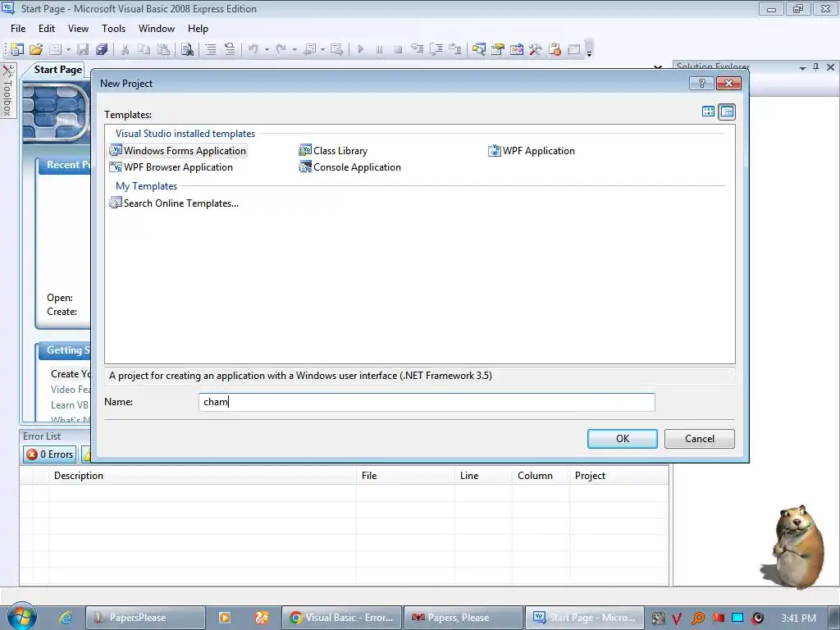Open the Help menu
This screenshot has height=630, width=840.
(198, 29)
